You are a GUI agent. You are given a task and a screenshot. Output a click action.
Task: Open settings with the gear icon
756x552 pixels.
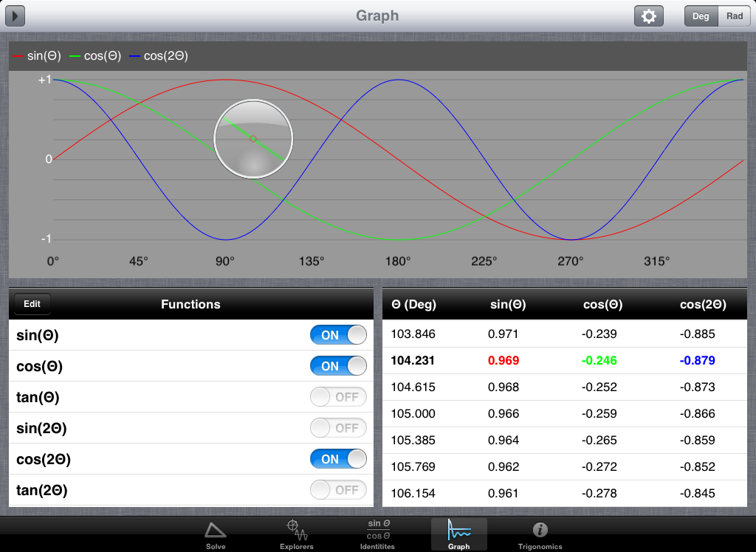coord(648,16)
